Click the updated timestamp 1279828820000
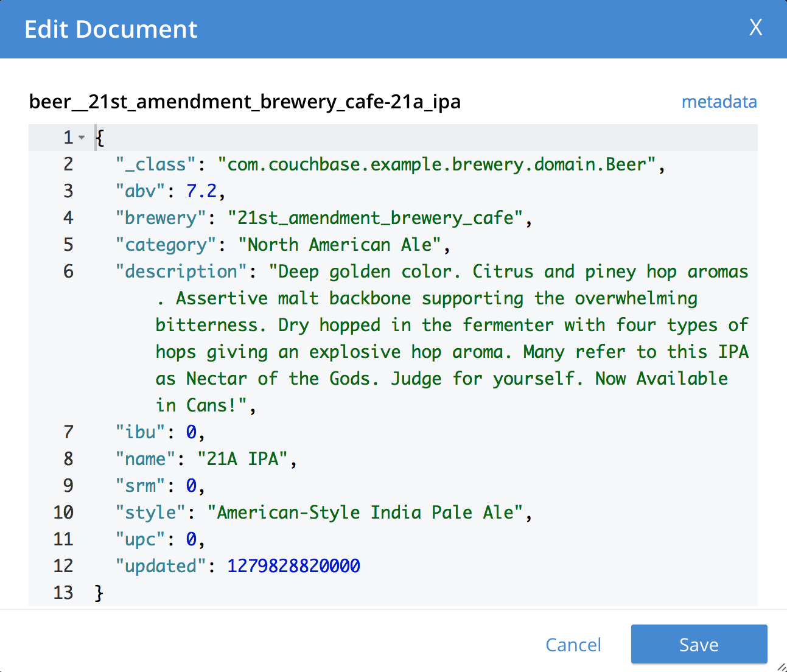787x672 pixels. 293,565
